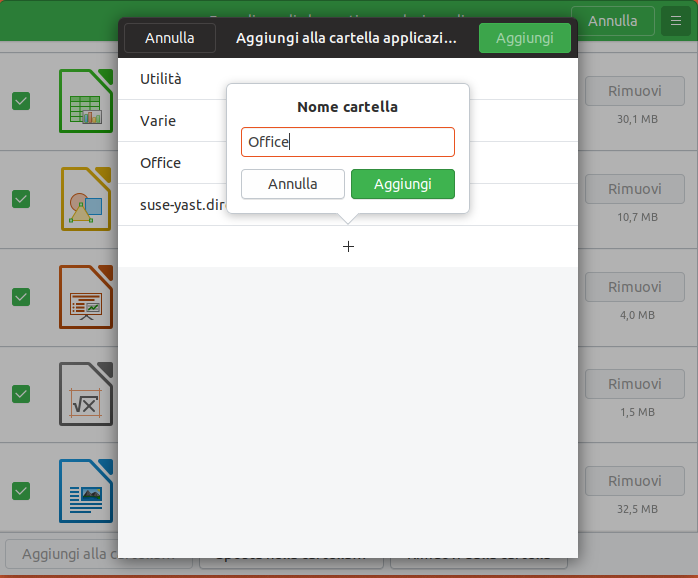Toggle the checkbox beside the Calc app
Screen dimensions: 698x578
[x=21, y=101]
